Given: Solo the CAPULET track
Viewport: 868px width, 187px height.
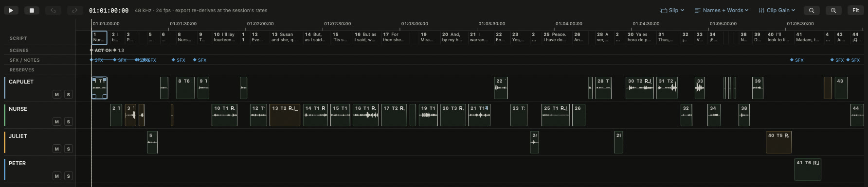Looking at the screenshot, I should pyautogui.click(x=69, y=95).
